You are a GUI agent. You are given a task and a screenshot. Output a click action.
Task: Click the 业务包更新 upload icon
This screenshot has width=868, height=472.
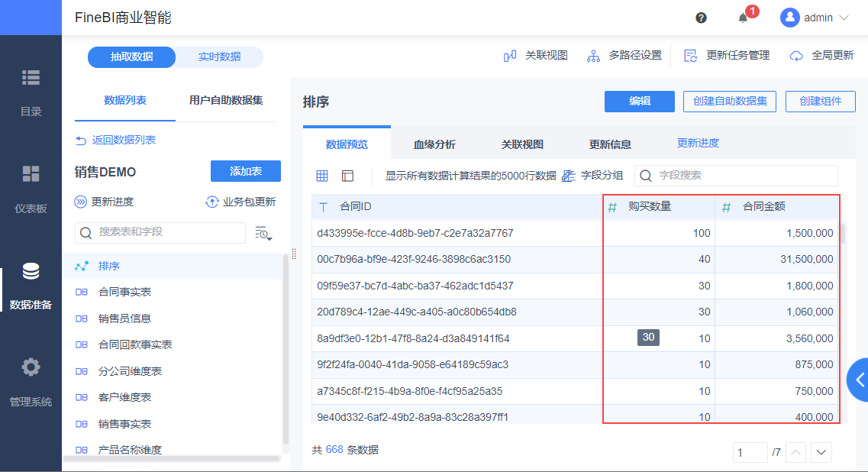[x=212, y=202]
